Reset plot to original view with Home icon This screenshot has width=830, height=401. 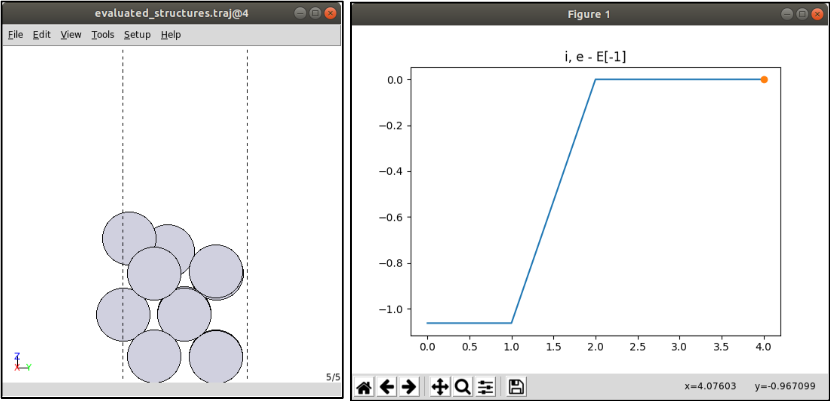coord(364,387)
